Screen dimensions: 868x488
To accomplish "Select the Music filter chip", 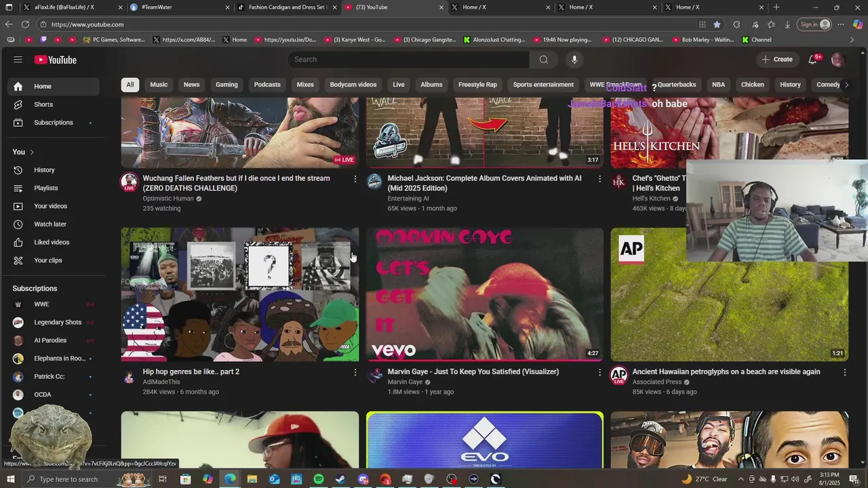I will [x=159, y=85].
